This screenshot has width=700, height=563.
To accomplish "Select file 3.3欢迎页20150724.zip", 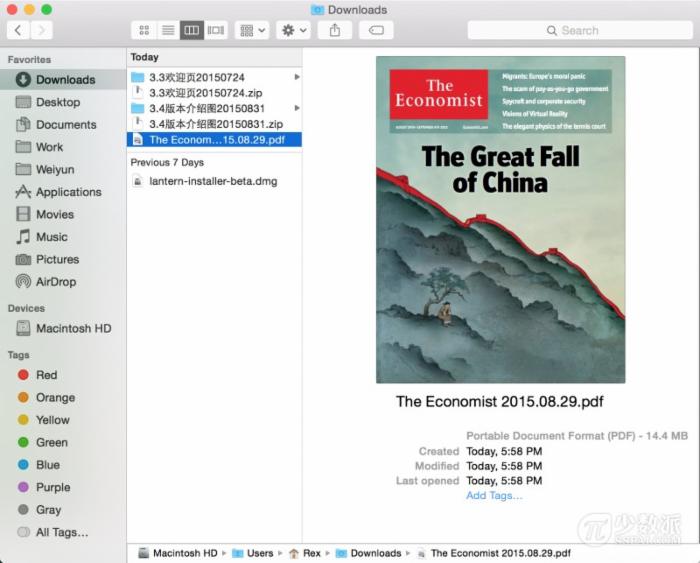I will 214,93.
